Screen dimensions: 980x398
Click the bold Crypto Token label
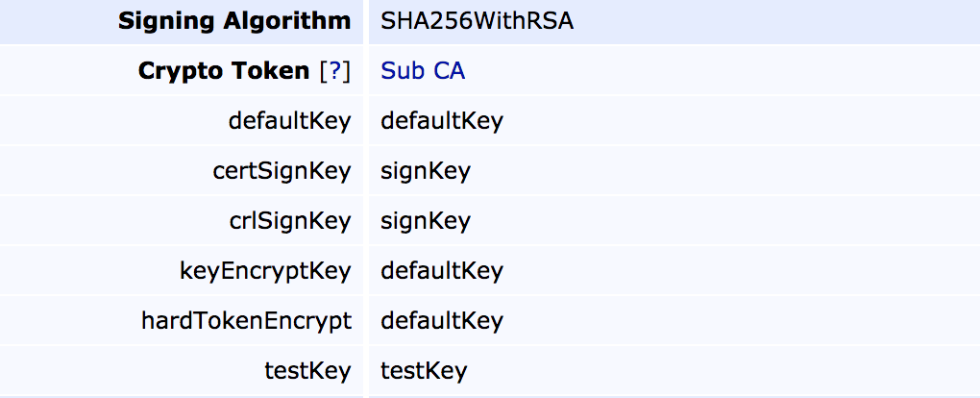(225, 71)
